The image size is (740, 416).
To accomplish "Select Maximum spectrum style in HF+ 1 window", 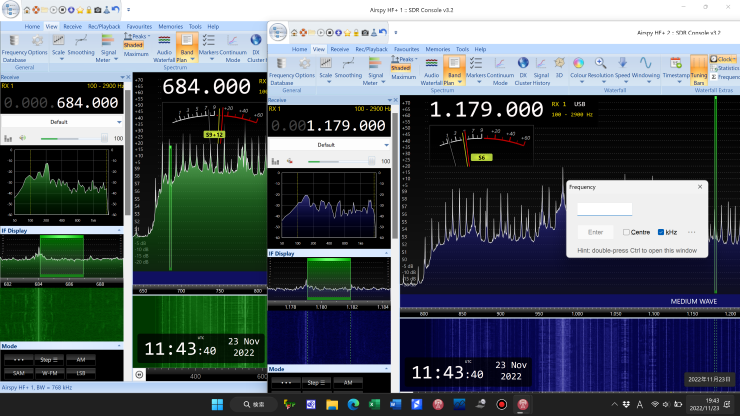I will 136,54.
